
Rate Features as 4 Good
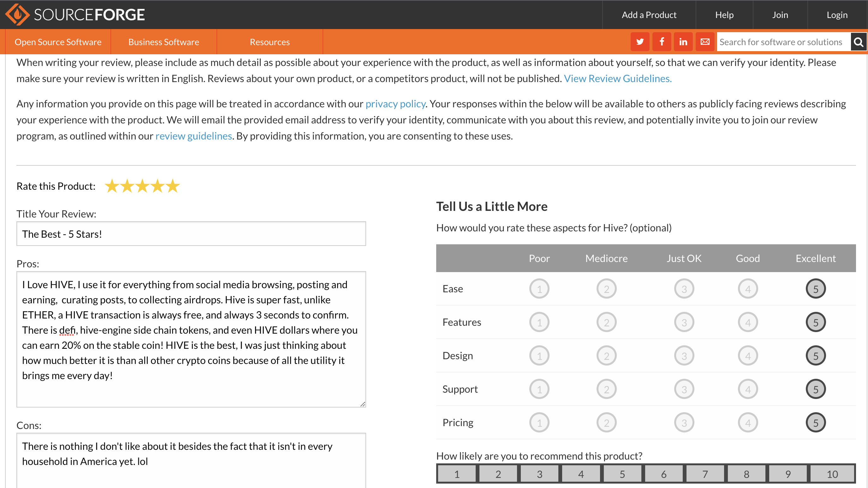[x=748, y=322]
